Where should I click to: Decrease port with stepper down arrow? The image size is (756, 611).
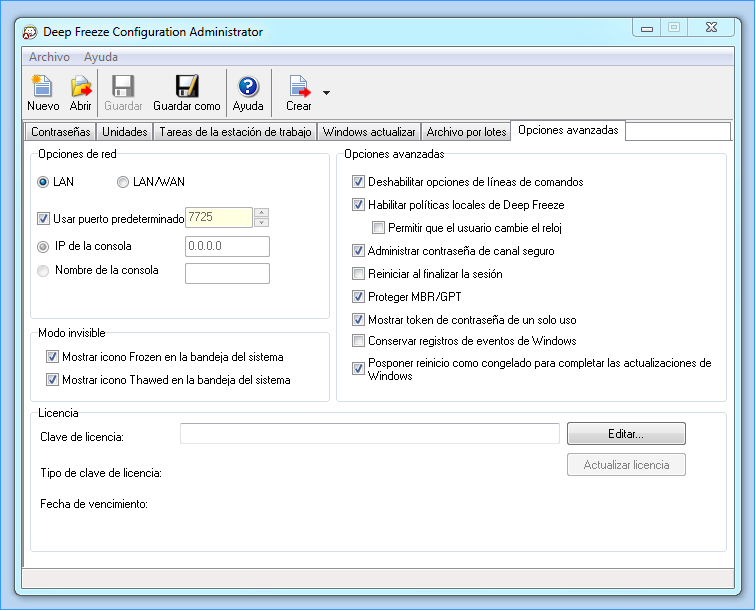(x=261, y=222)
